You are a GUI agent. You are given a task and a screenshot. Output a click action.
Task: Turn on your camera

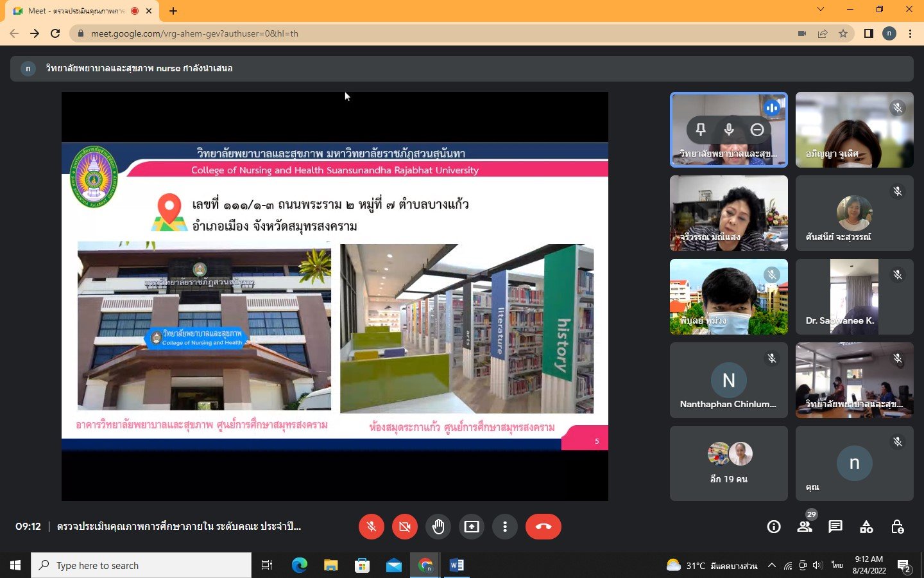click(x=405, y=527)
